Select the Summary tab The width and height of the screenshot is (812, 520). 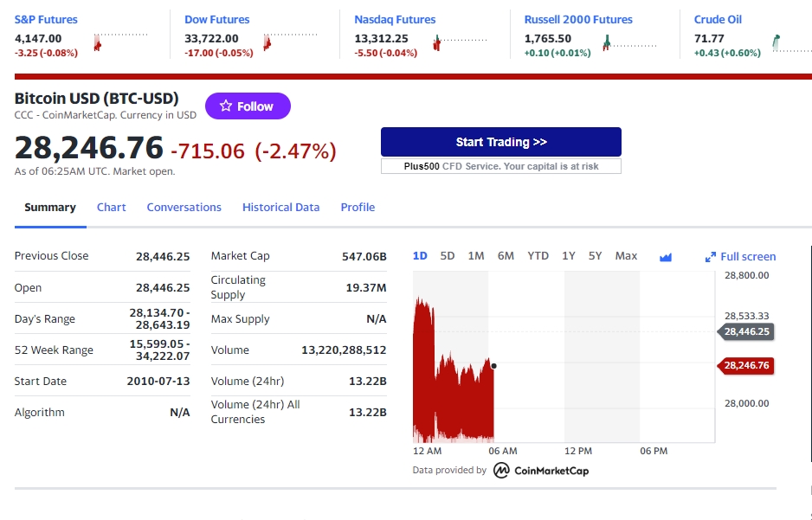(50, 207)
